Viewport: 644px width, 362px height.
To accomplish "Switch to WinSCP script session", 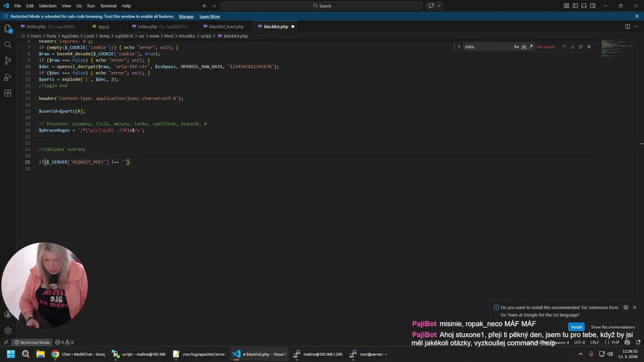I will tap(139, 354).
